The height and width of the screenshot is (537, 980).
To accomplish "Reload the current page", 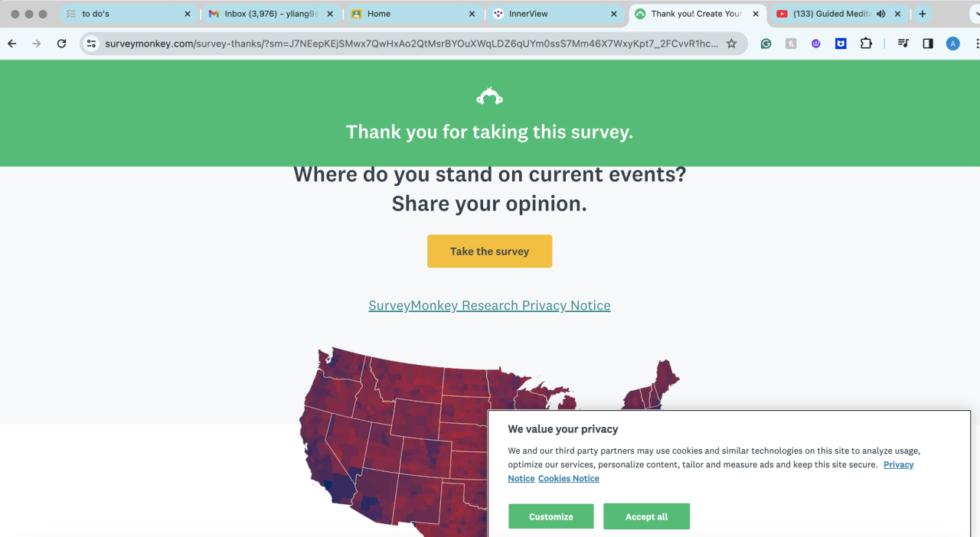I will pos(61,44).
